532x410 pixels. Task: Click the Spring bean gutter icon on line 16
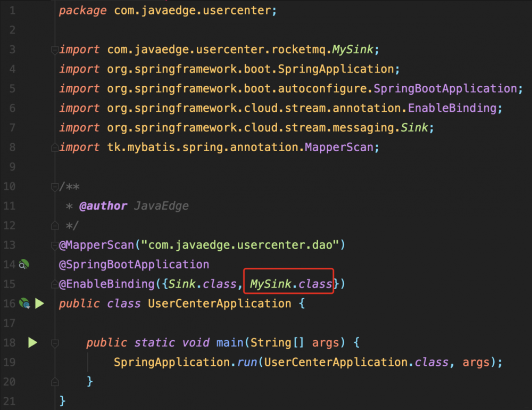pos(24,303)
